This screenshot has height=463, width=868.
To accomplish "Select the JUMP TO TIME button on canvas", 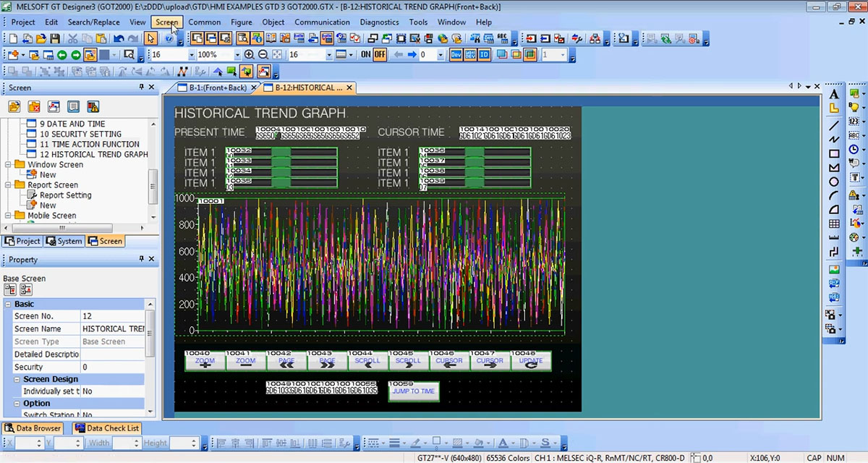I will coord(413,391).
